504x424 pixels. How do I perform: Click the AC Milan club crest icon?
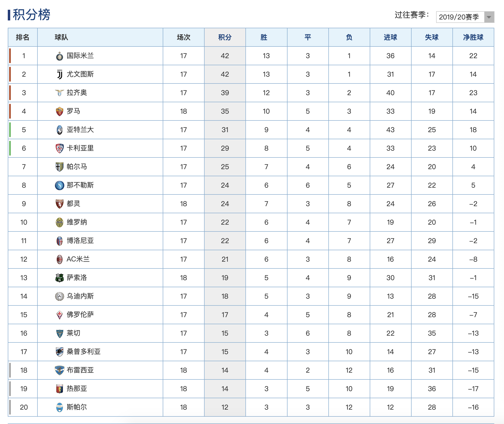point(59,259)
